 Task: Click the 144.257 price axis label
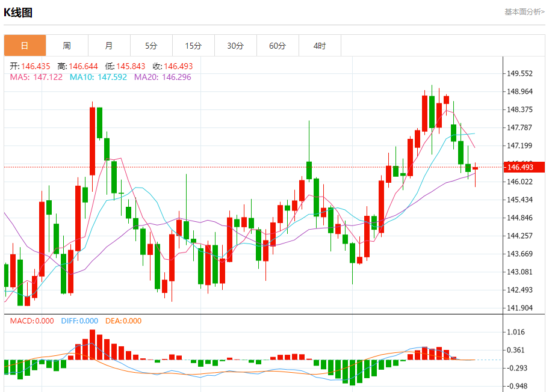coord(520,236)
